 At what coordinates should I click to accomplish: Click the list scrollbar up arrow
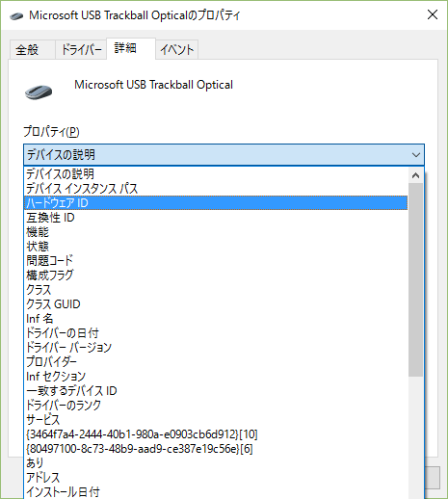pyautogui.click(x=416, y=175)
